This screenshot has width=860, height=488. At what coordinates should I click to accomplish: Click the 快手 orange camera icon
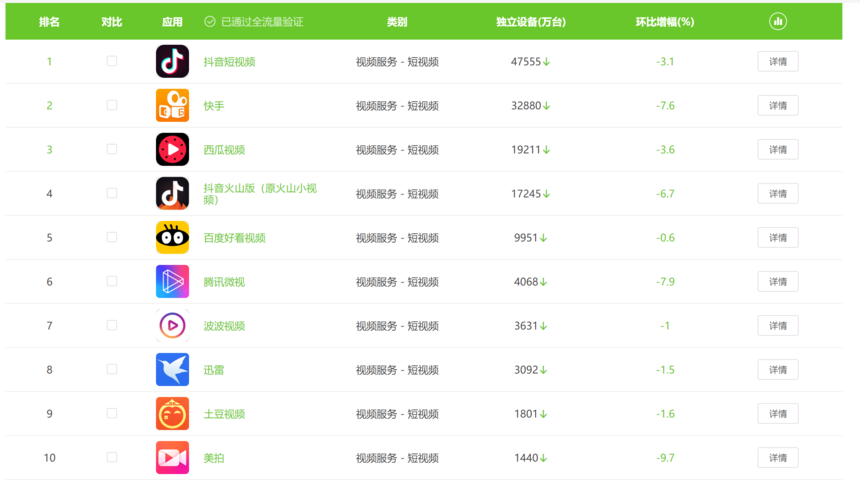172,105
